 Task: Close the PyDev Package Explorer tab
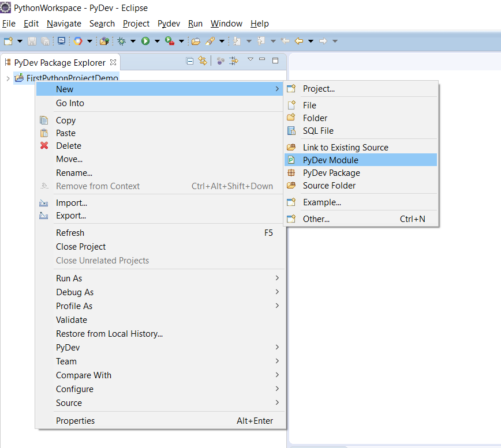113,62
